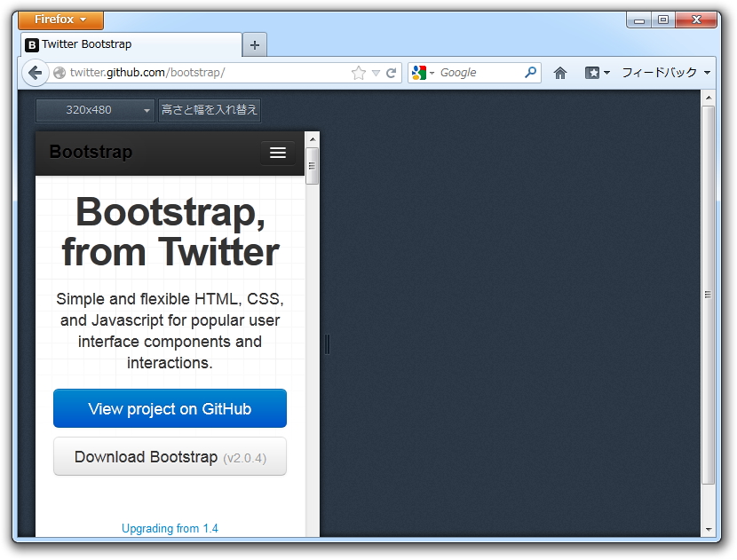Click the Bootstrap, from Twitter heading
Image resolution: width=737 pixels, height=560 pixels.
(x=170, y=233)
